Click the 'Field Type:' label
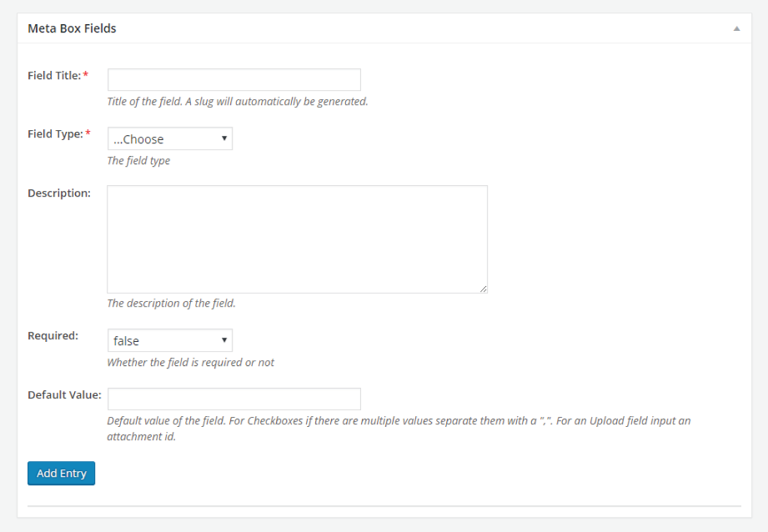 point(55,133)
